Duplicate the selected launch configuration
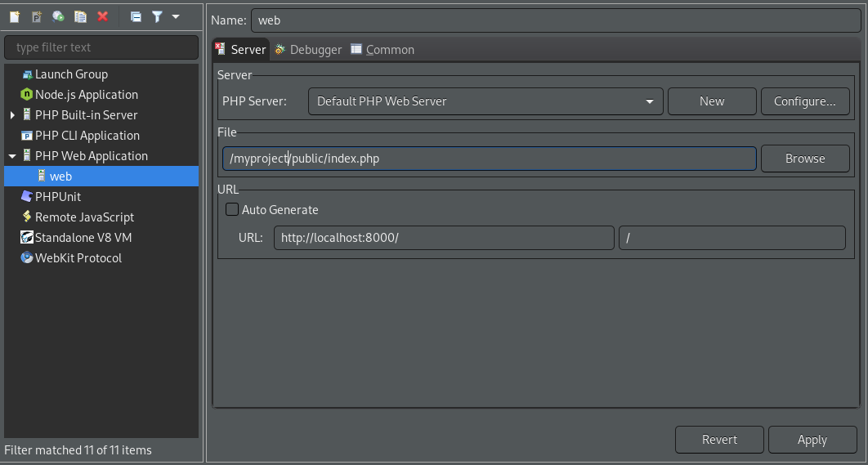 pos(80,16)
